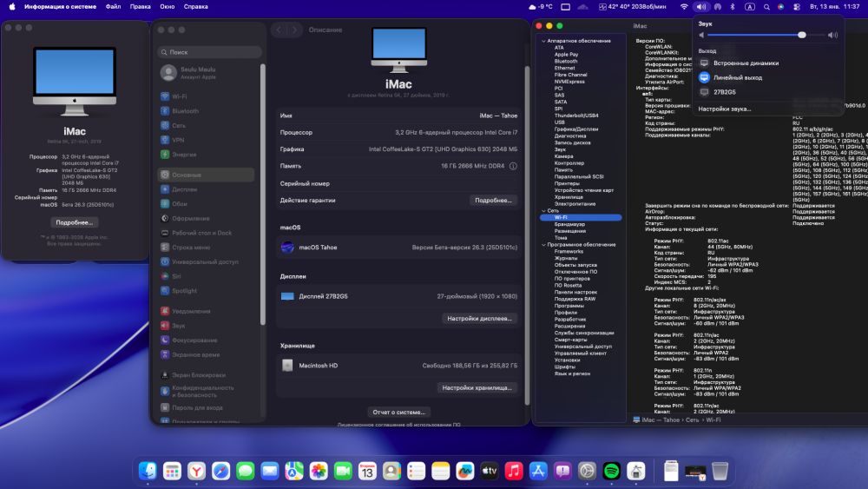Select Bluetooth in System Information tree
The image size is (868, 489).
(x=565, y=62)
